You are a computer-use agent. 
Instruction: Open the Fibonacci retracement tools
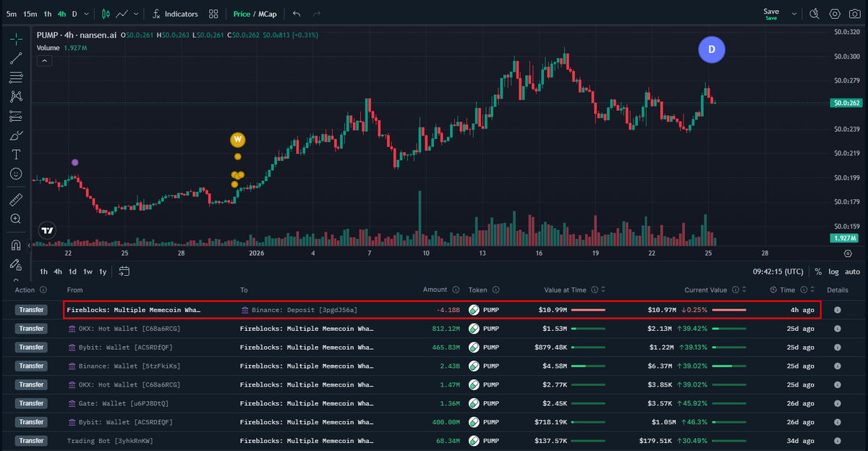click(x=16, y=77)
